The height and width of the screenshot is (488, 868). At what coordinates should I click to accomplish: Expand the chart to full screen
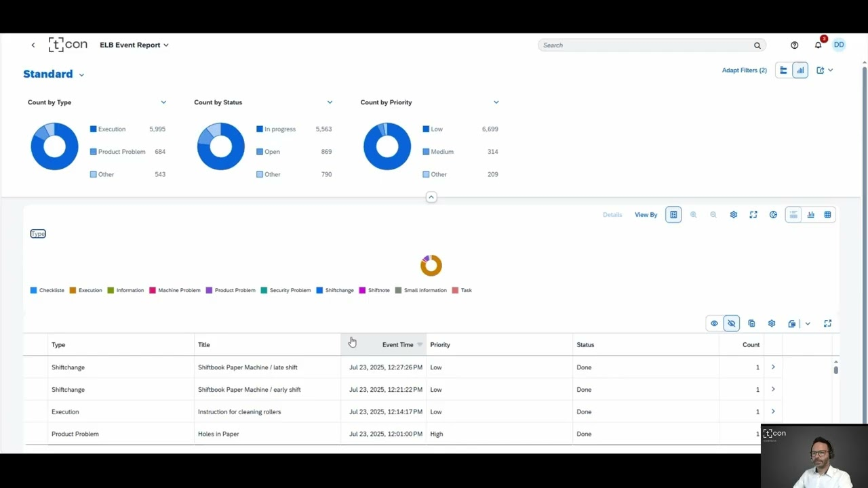(x=753, y=214)
